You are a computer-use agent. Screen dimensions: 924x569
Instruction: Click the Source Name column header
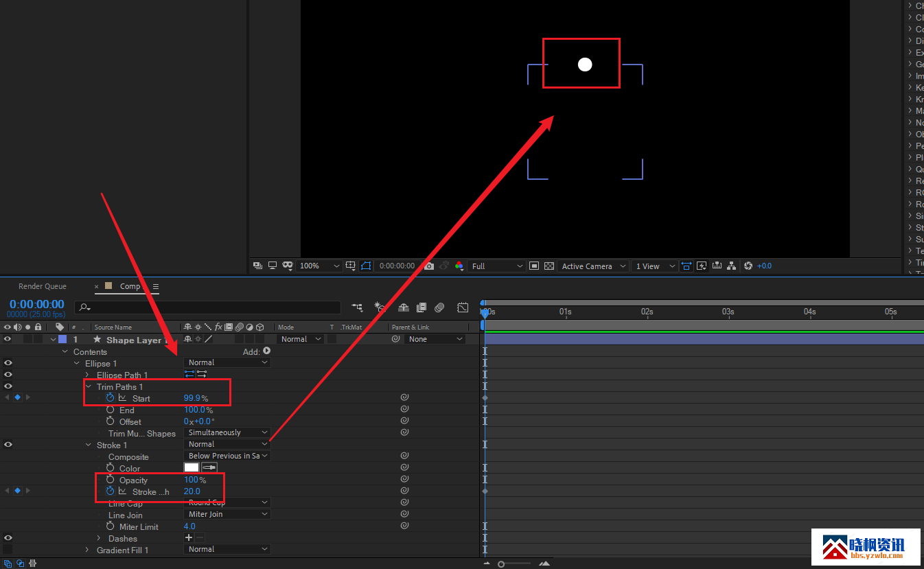point(113,327)
